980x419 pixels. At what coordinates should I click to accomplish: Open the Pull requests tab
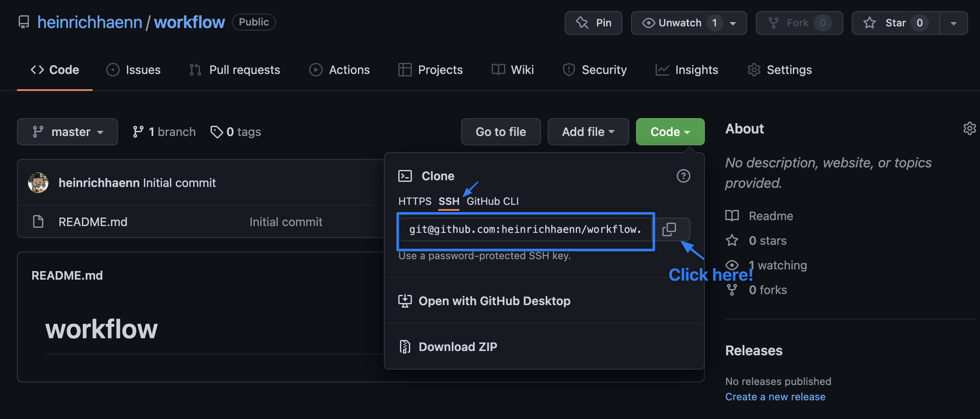(x=235, y=70)
